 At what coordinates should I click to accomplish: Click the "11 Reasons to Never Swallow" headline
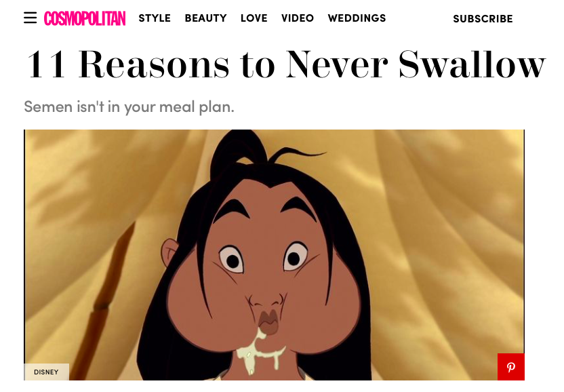pyautogui.click(x=286, y=64)
